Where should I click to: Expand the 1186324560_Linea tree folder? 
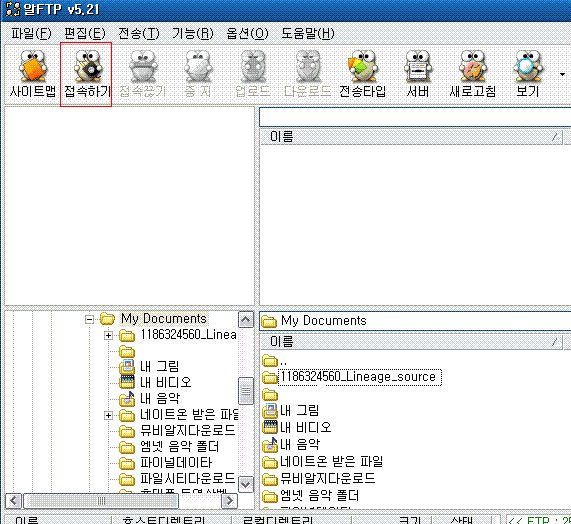point(108,335)
